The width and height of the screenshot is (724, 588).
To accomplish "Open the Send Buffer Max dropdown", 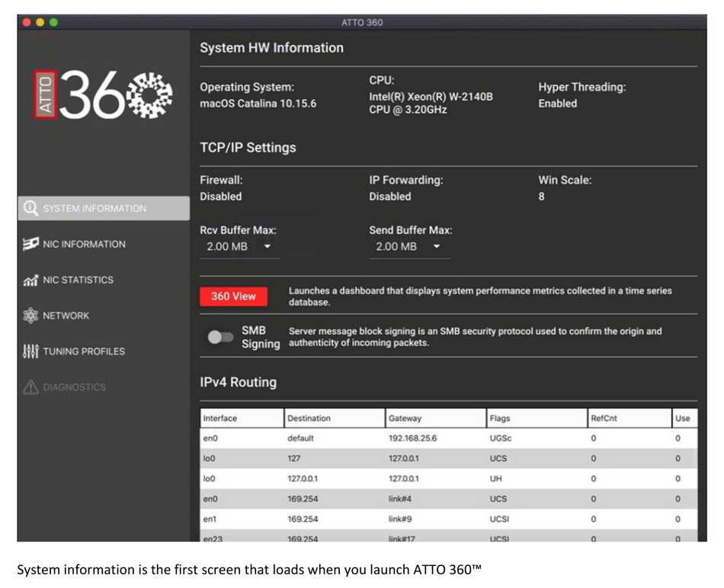I will [408, 247].
